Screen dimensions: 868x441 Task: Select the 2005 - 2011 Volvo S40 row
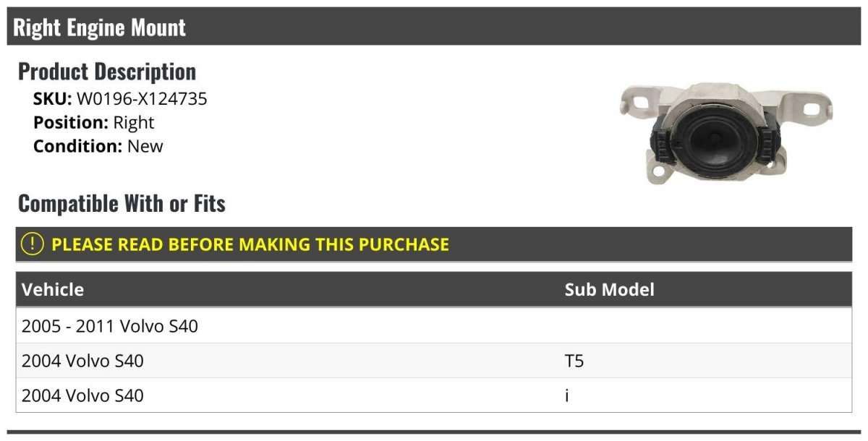(110, 326)
